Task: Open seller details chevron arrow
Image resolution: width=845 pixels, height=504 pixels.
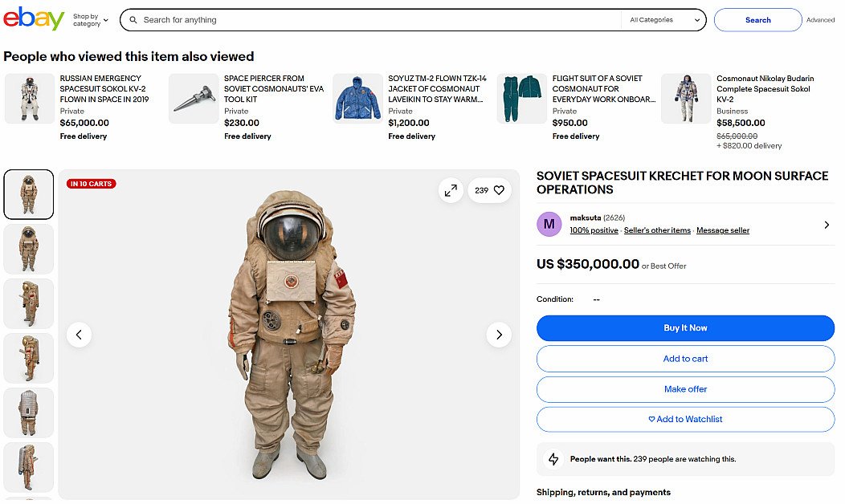Action: point(827,225)
